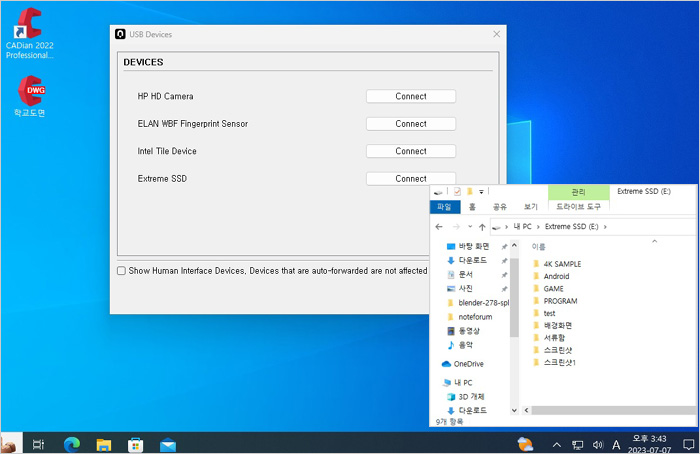Switch to the 보기 ribbon tab
The height and width of the screenshot is (454, 700).
(530, 207)
